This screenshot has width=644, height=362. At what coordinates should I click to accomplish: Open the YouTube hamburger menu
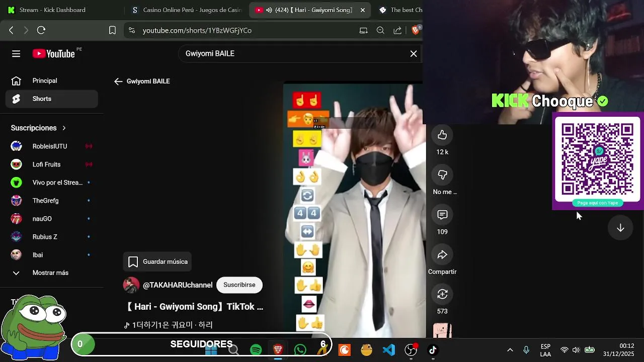(16, 54)
